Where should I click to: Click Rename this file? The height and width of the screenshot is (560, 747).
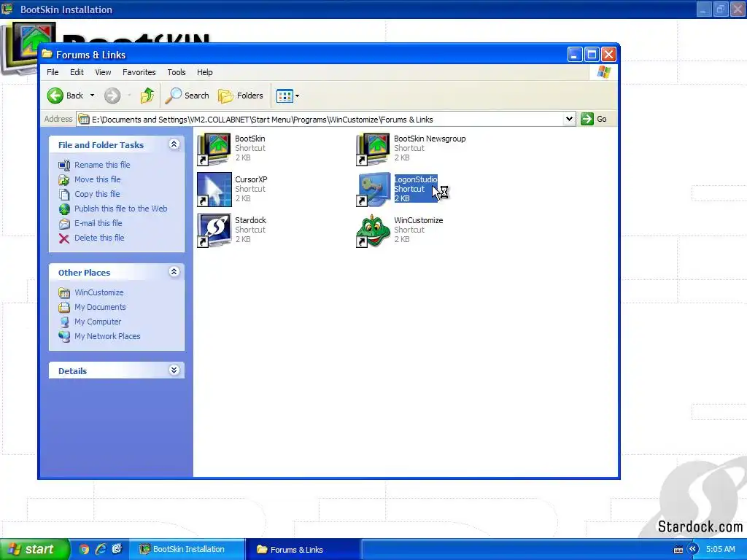[x=102, y=165]
